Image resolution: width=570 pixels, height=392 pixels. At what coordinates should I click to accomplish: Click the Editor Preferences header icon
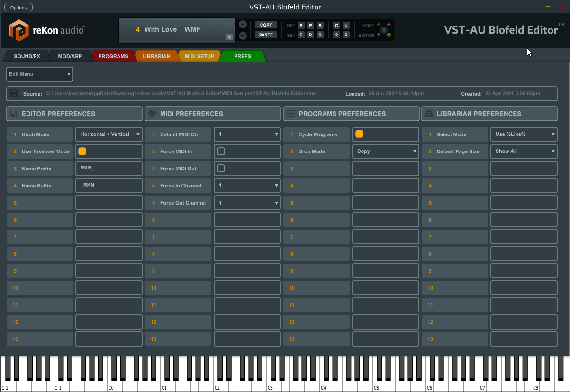click(14, 114)
